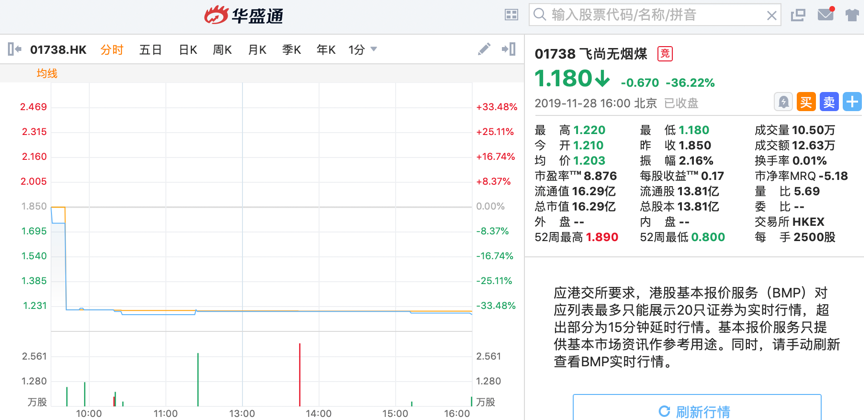This screenshot has width=864, height=420.
Task: Collapse the left panel with arrow icon
Action: 14,49
